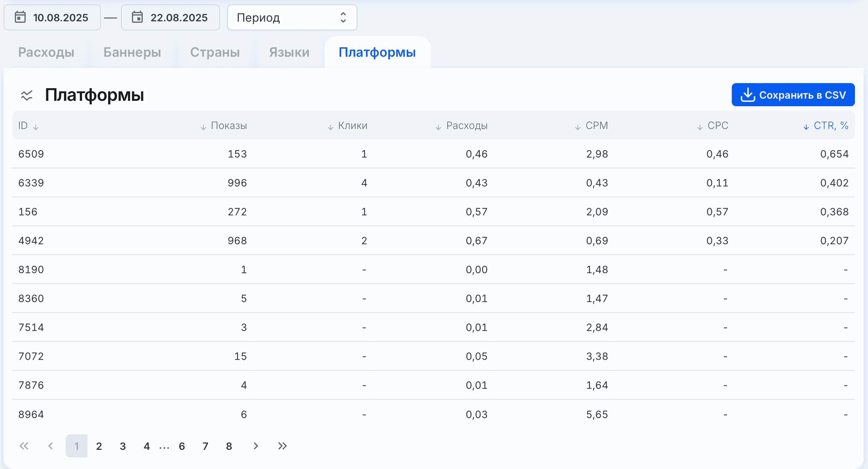
Task: Click the pagination ellipsis between 4 and 6
Action: pyautogui.click(x=164, y=448)
